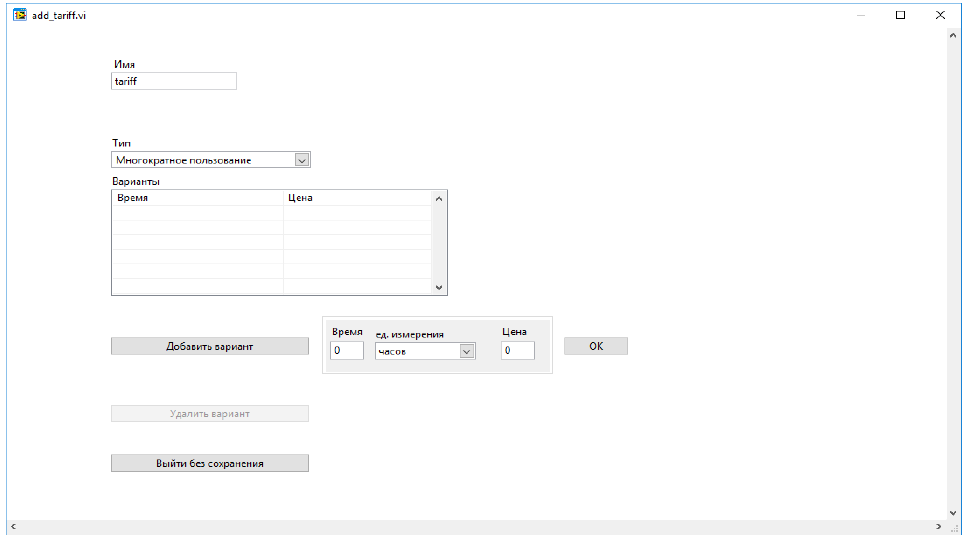
Task: Click the window's vertical scrollbar down arrow
Action: (952, 512)
